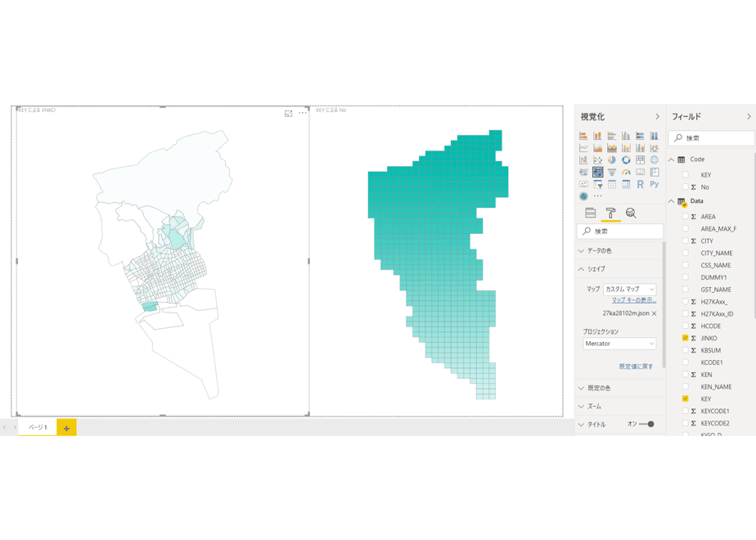Viewport: 756px width, 540px height.
Task: Choose the R script visual icon
Action: (x=640, y=184)
